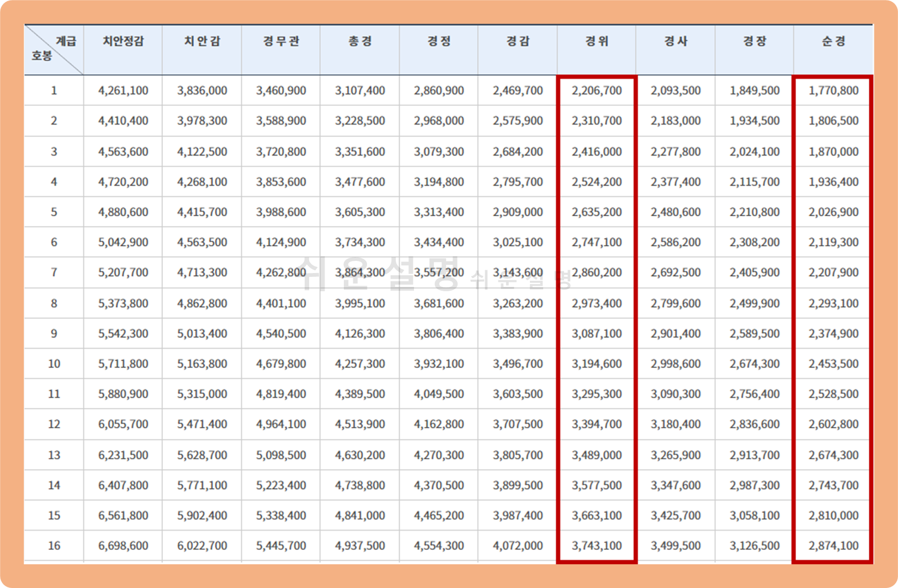Click the cell showing 2,416,000
Screen dimensions: 898x588
(x=597, y=152)
